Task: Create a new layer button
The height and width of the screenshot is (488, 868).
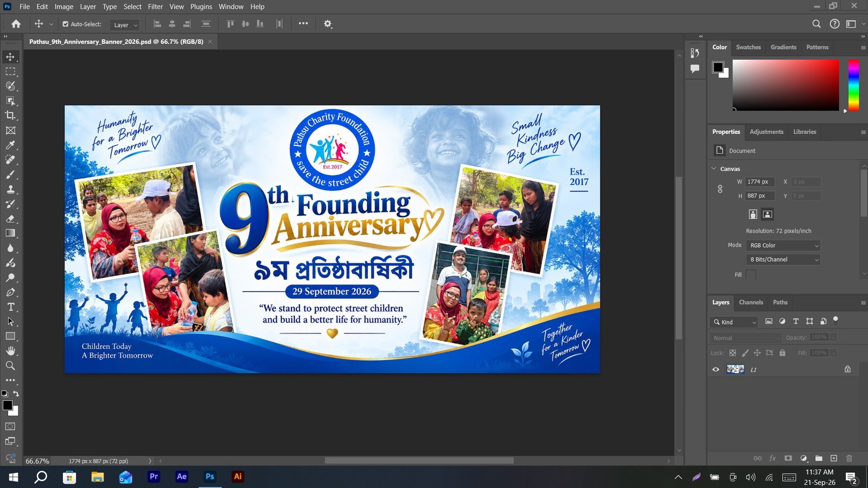Action: [x=834, y=458]
